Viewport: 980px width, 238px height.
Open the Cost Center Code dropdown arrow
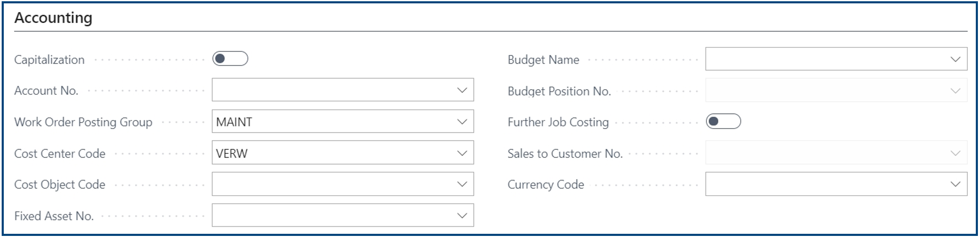[x=462, y=153]
